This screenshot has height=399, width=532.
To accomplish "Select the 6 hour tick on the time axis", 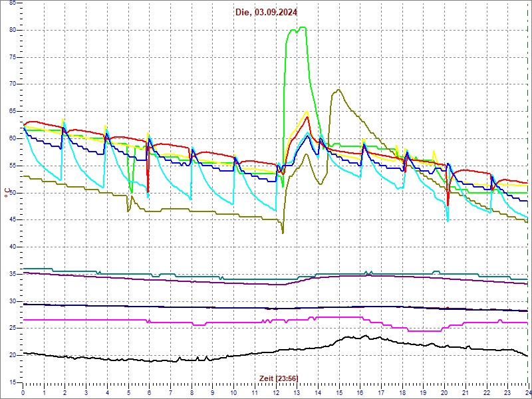I will [x=149, y=392].
